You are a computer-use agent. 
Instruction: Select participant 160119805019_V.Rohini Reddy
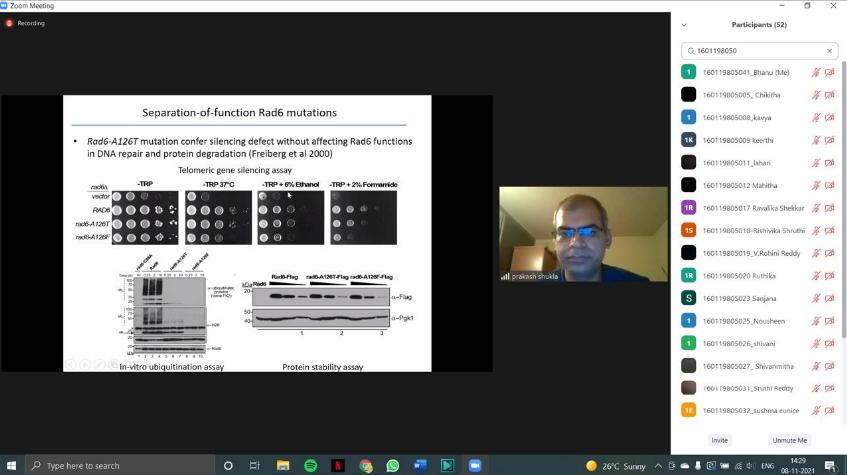(758, 253)
